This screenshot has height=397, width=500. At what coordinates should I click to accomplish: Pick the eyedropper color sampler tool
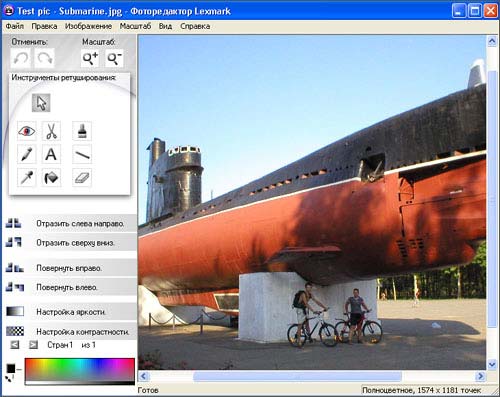pos(27,177)
